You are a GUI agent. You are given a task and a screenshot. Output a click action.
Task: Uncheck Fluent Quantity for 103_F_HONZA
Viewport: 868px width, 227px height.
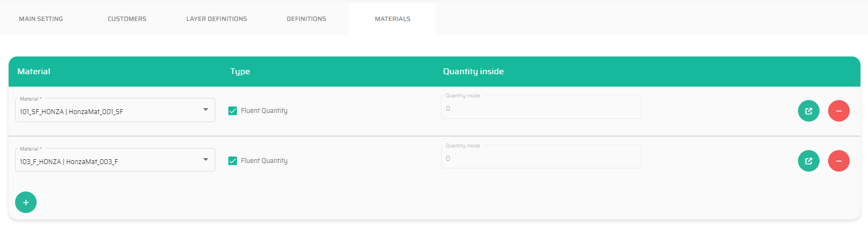coord(233,161)
